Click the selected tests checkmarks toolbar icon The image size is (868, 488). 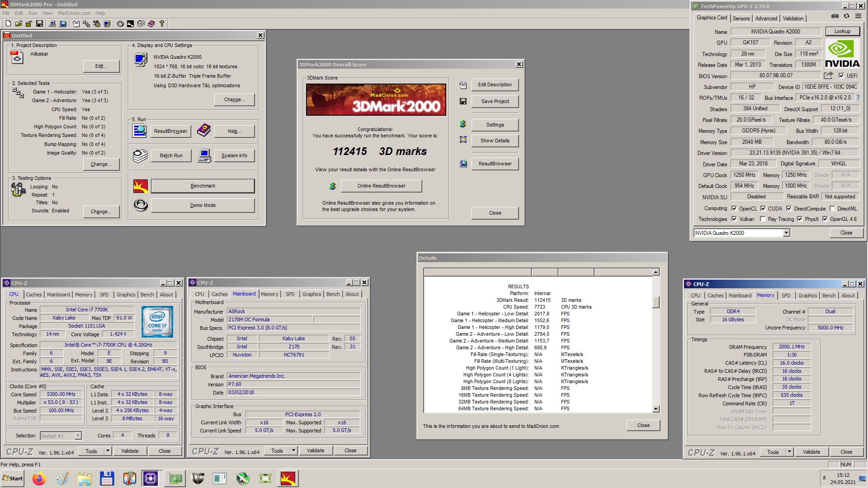point(86,23)
